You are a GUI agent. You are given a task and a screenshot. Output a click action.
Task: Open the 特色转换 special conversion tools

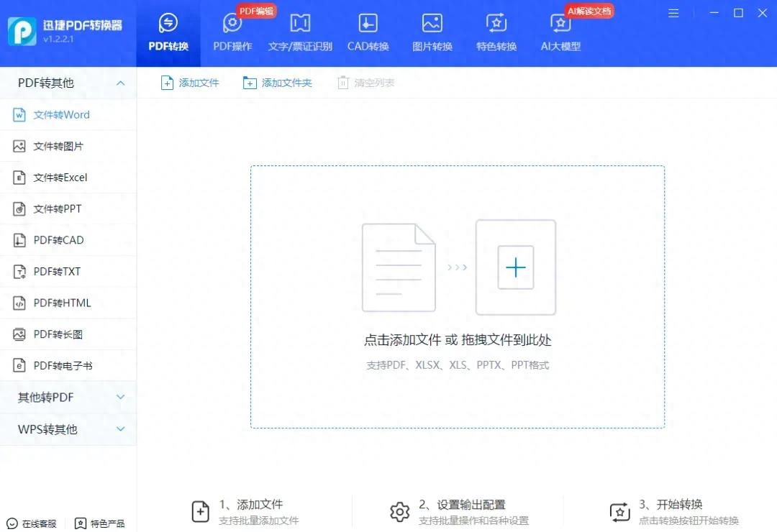pyautogui.click(x=496, y=29)
